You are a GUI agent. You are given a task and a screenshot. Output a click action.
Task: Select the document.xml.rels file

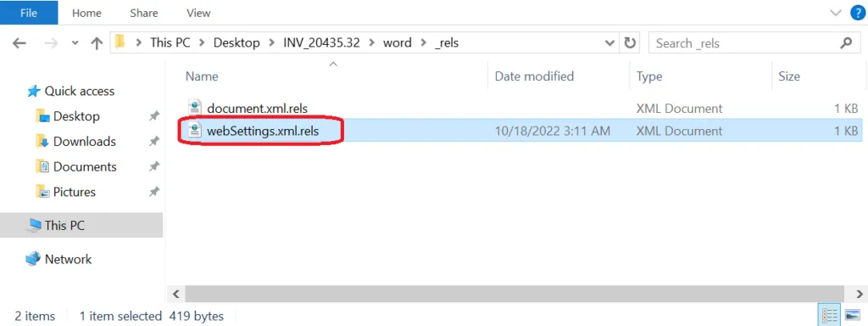tap(257, 108)
